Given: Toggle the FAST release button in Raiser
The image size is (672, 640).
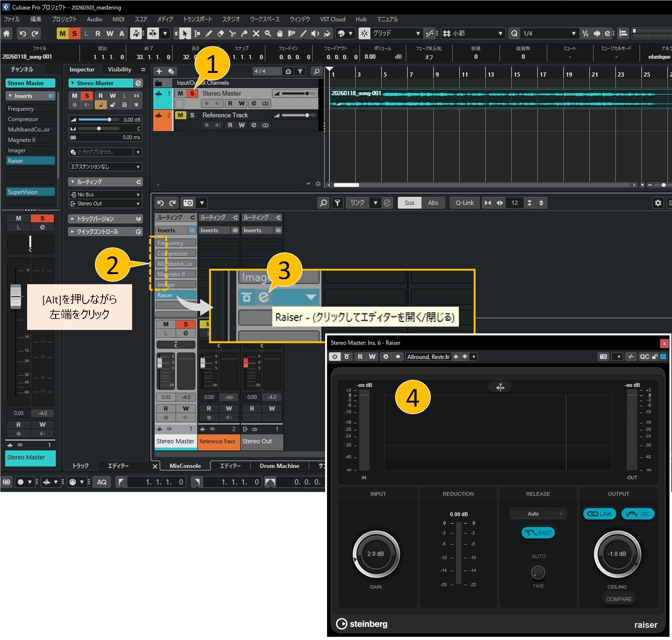Looking at the screenshot, I should (538, 533).
